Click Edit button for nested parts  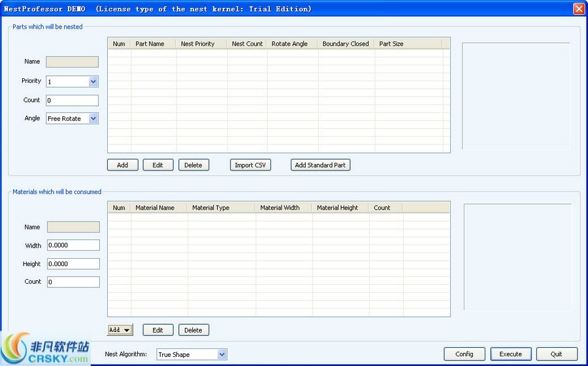tap(158, 165)
